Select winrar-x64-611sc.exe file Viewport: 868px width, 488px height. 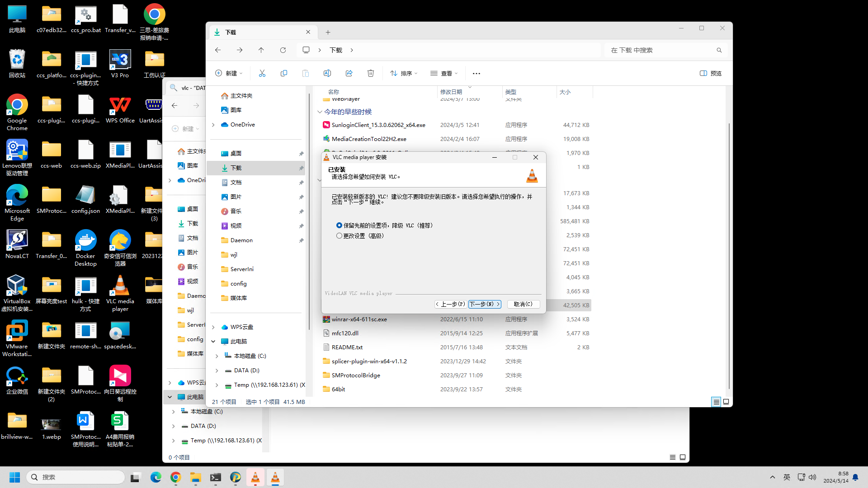point(359,319)
